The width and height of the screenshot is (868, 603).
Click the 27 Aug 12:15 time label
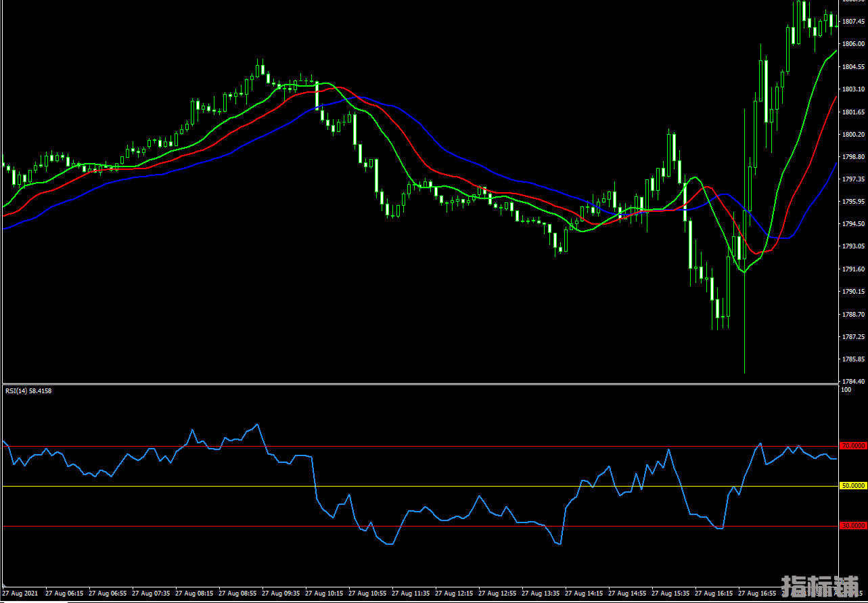point(454,594)
